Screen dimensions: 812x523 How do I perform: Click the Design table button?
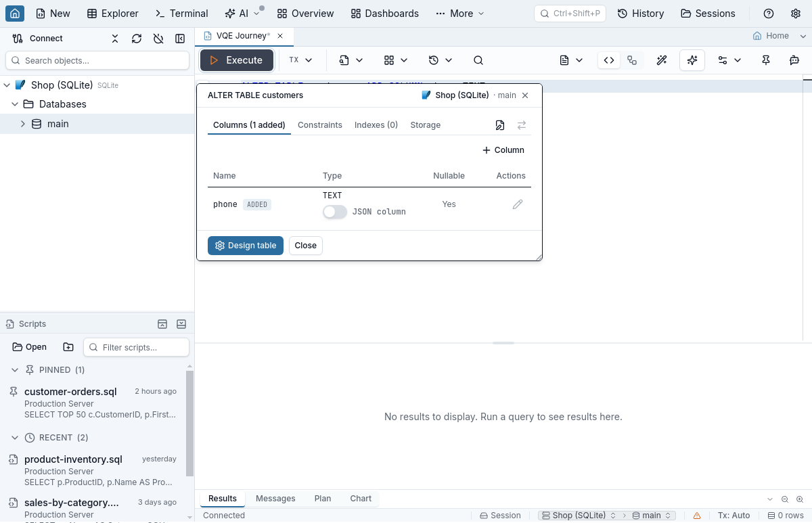[x=246, y=246]
